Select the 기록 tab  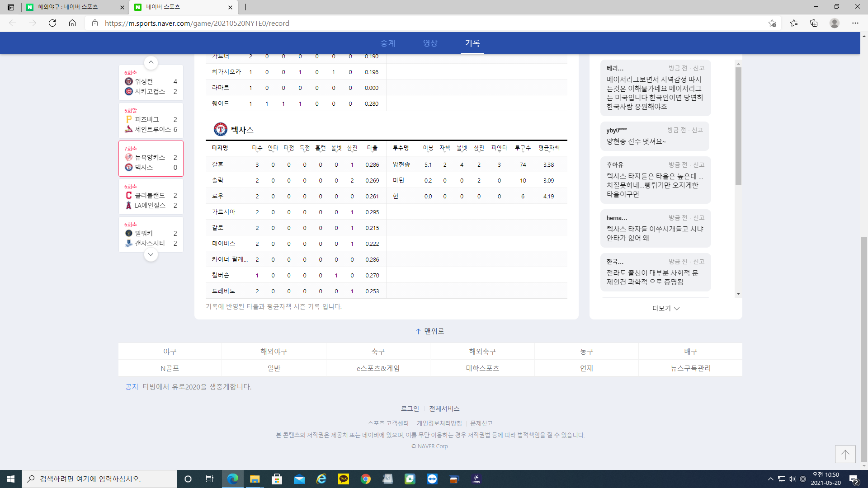472,43
